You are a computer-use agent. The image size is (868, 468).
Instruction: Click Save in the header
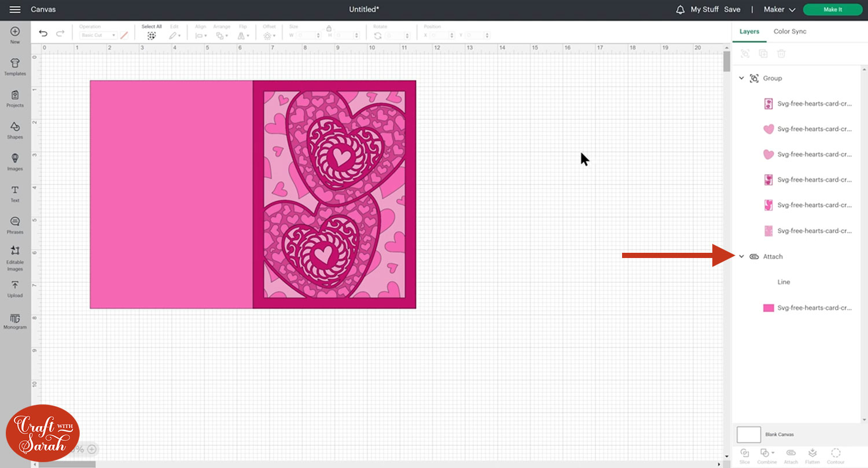coord(732,10)
